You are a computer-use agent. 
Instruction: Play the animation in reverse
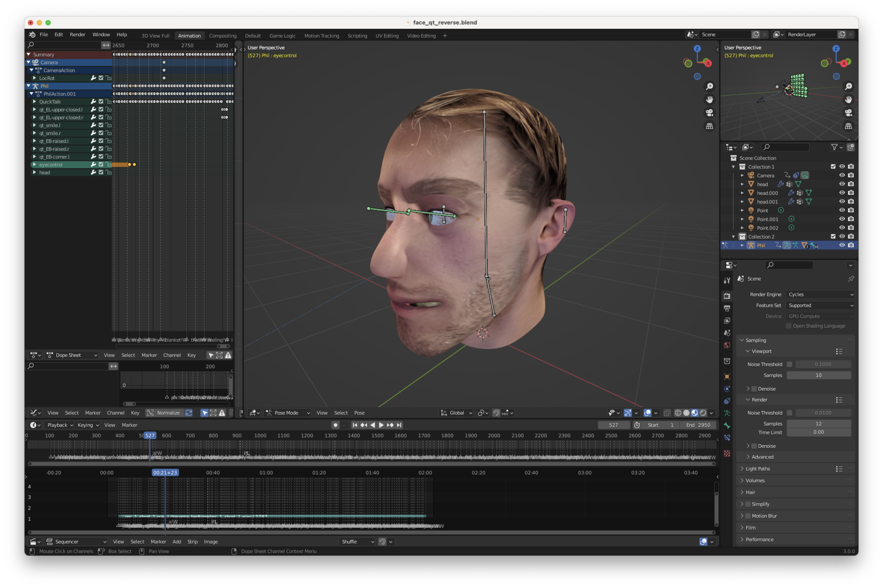[x=372, y=425]
